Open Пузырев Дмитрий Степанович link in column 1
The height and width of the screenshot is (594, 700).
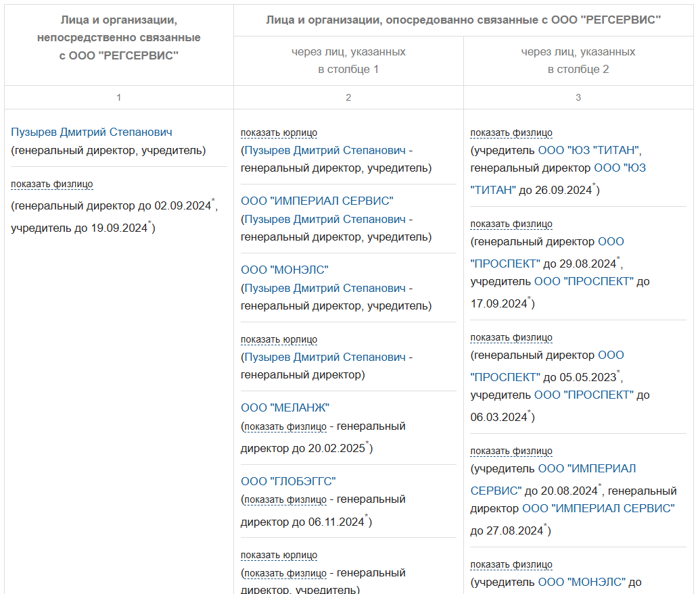(x=92, y=132)
